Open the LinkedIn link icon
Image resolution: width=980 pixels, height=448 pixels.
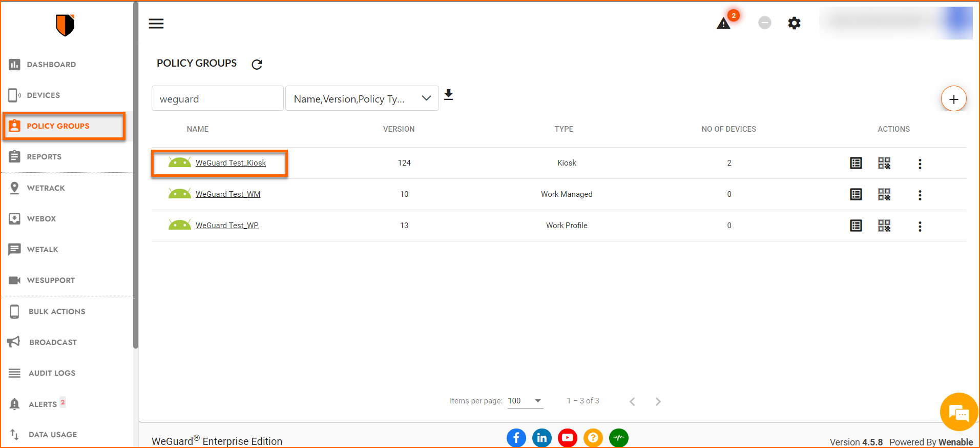click(x=542, y=438)
